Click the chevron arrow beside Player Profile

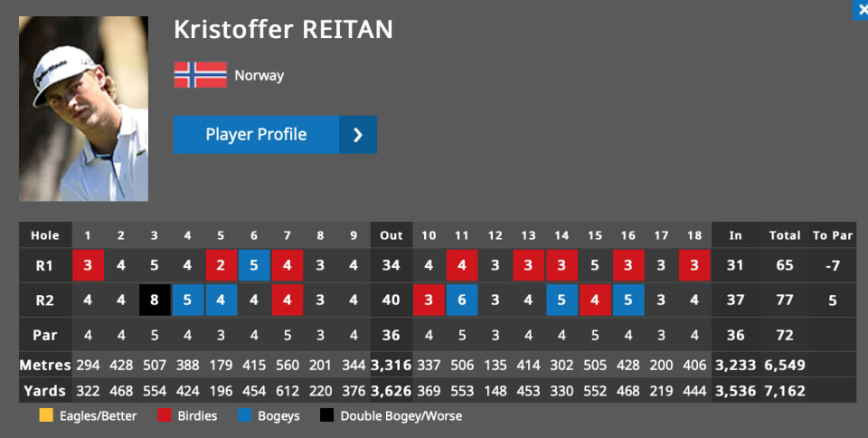click(358, 135)
